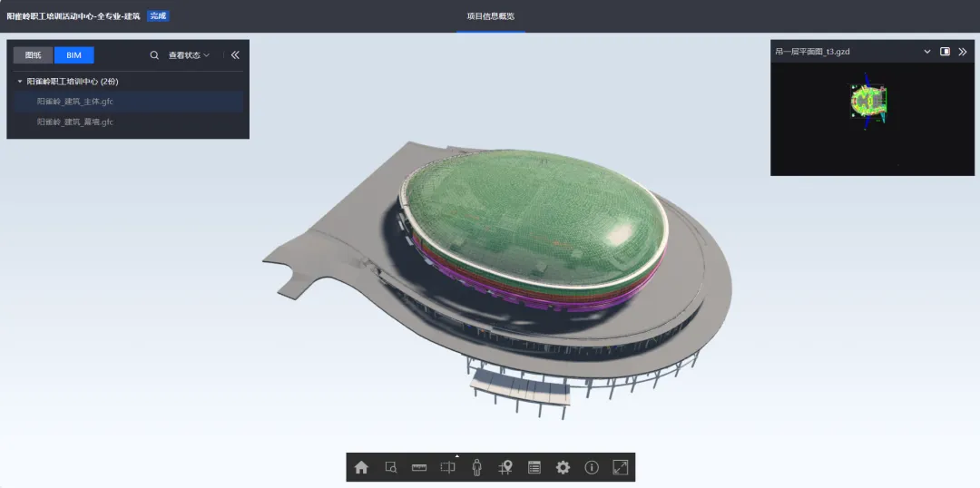Open drawing file dropdown chevron
The width and height of the screenshot is (980, 488).
(927, 51)
